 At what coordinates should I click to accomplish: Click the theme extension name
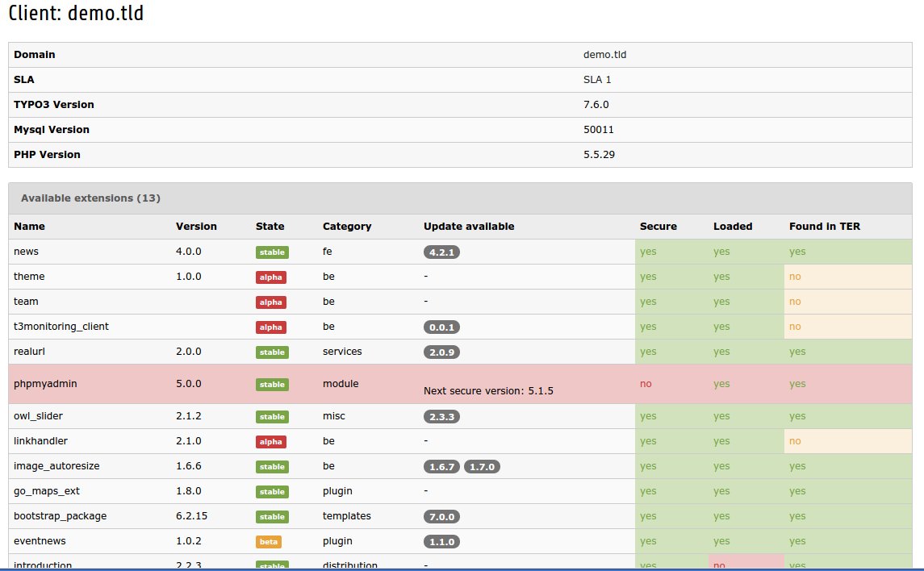tap(30, 276)
